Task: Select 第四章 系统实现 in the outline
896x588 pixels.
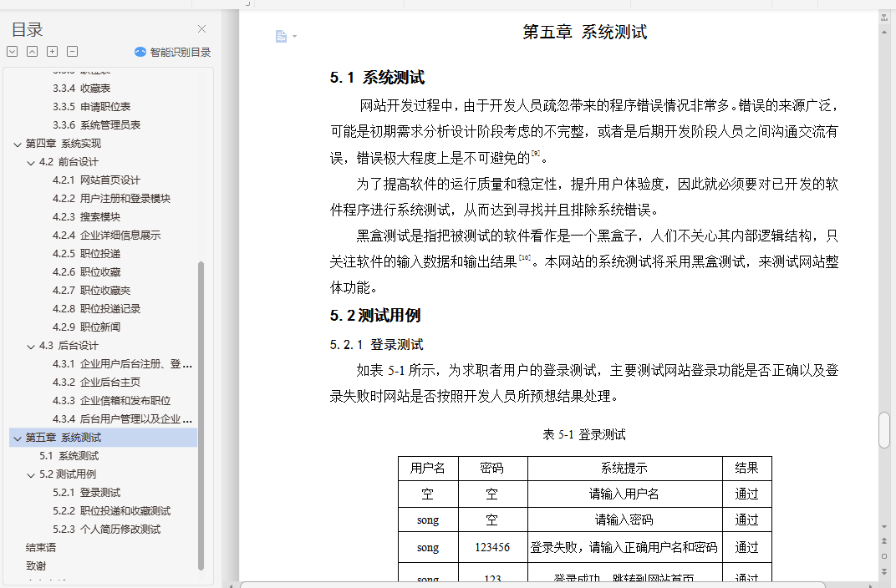Action: click(x=63, y=144)
